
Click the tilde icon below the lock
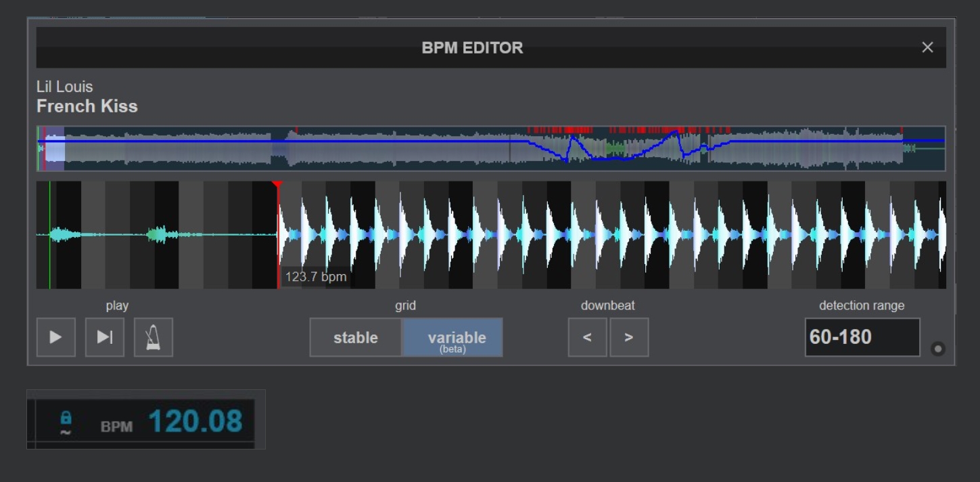point(66,432)
